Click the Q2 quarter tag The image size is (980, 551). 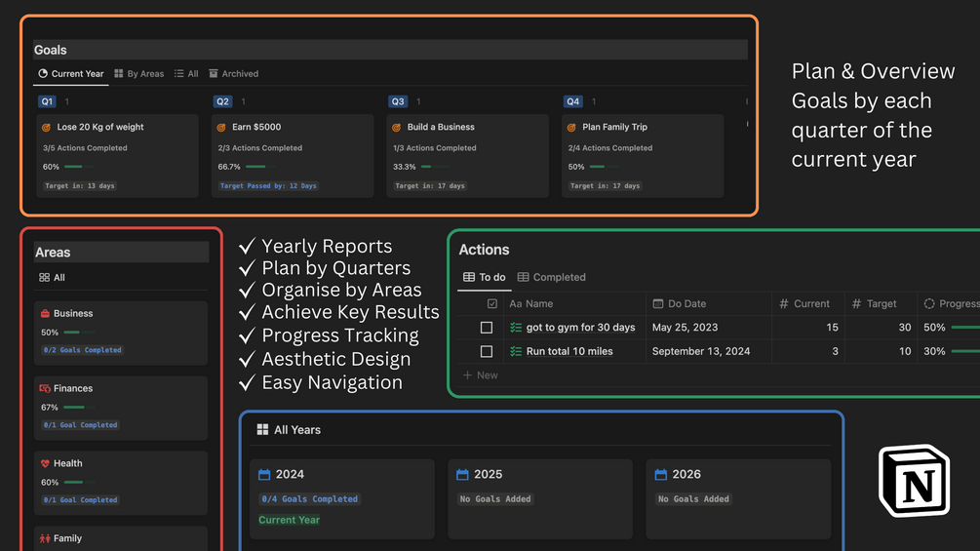click(x=222, y=101)
